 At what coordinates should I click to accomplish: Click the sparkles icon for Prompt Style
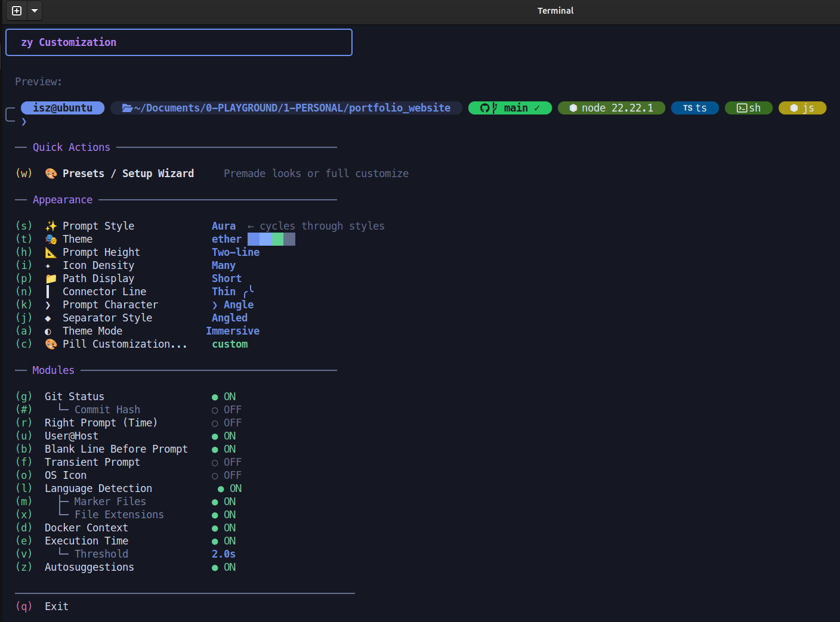pyautogui.click(x=51, y=226)
